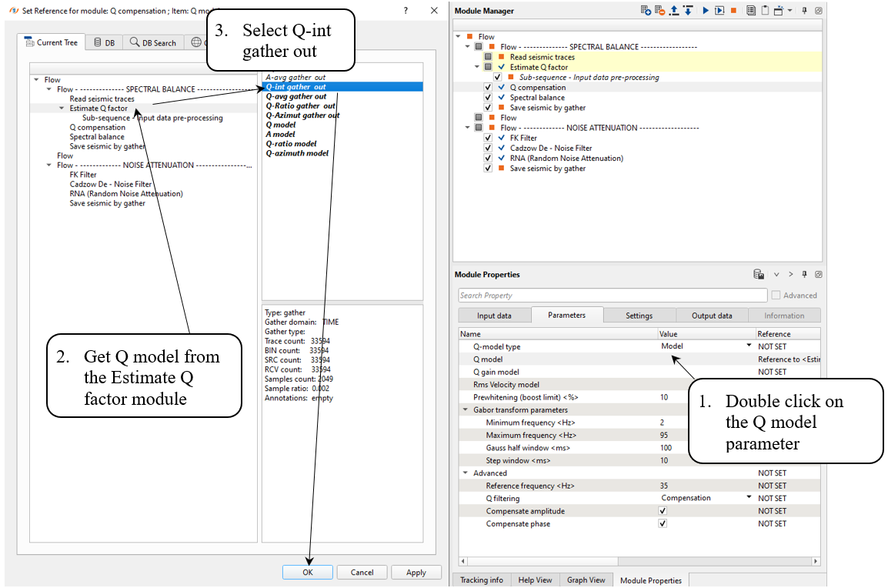Select Q-int gather out in the list
This screenshot has width=888, height=588.
click(296, 87)
